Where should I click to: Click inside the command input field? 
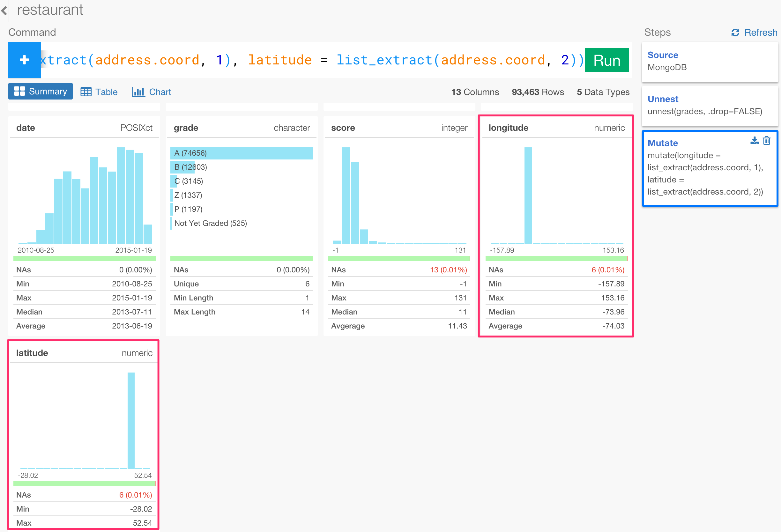[313, 60]
